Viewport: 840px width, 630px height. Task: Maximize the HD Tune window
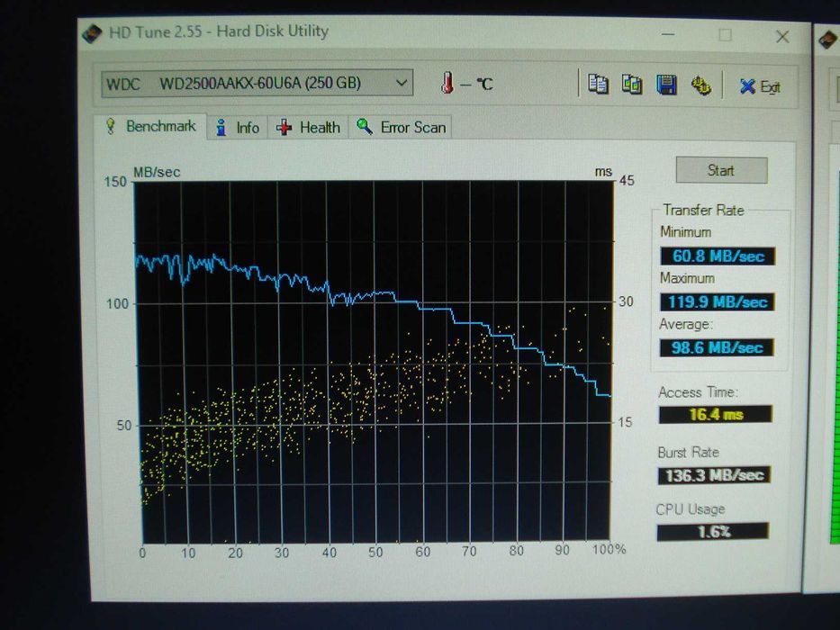[x=725, y=35]
